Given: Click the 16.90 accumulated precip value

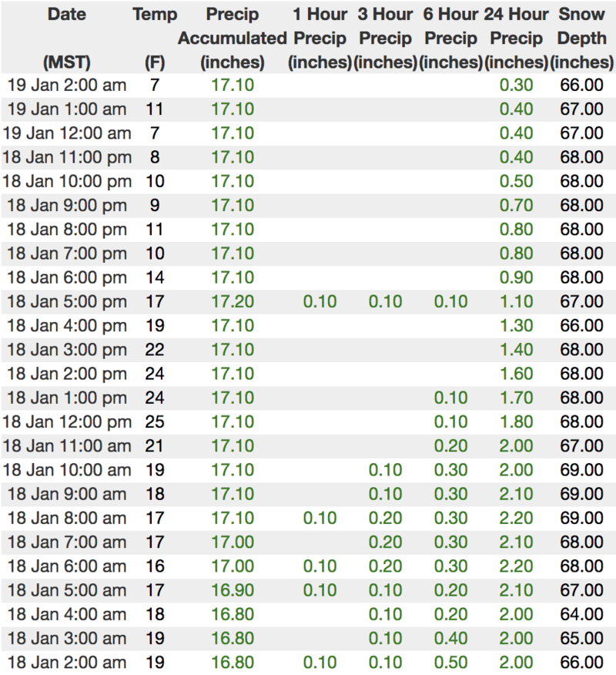Looking at the screenshot, I should tap(233, 590).
